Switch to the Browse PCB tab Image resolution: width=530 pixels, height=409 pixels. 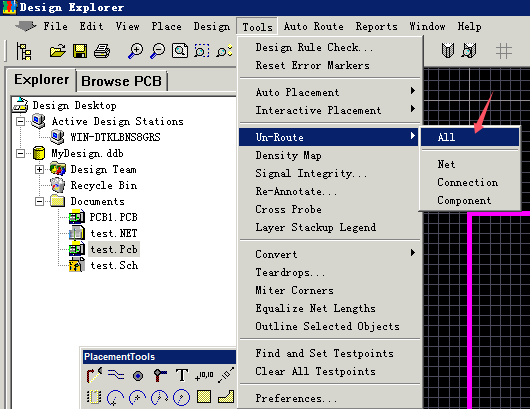point(122,81)
